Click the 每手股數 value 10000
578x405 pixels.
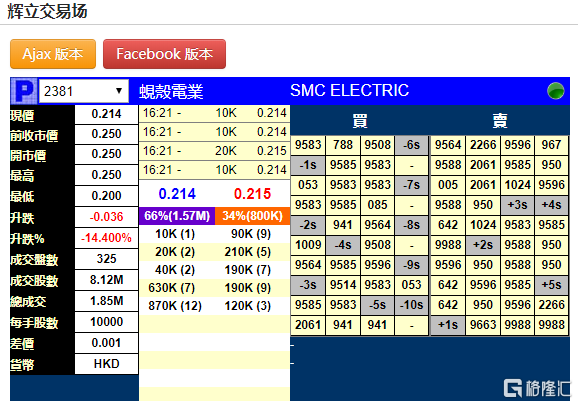[x=107, y=322]
